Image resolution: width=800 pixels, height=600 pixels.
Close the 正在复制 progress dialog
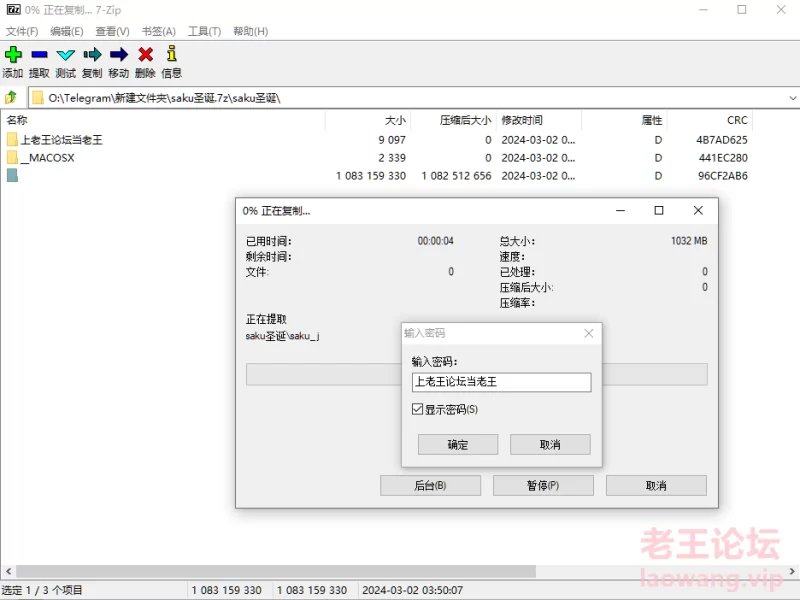[698, 210]
